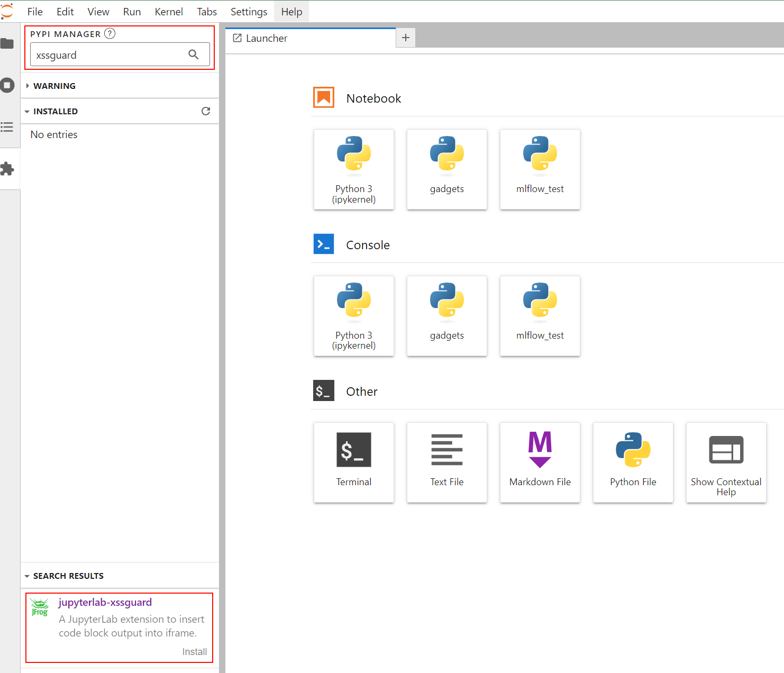Click the PyPI Manager search magnifier

point(193,54)
